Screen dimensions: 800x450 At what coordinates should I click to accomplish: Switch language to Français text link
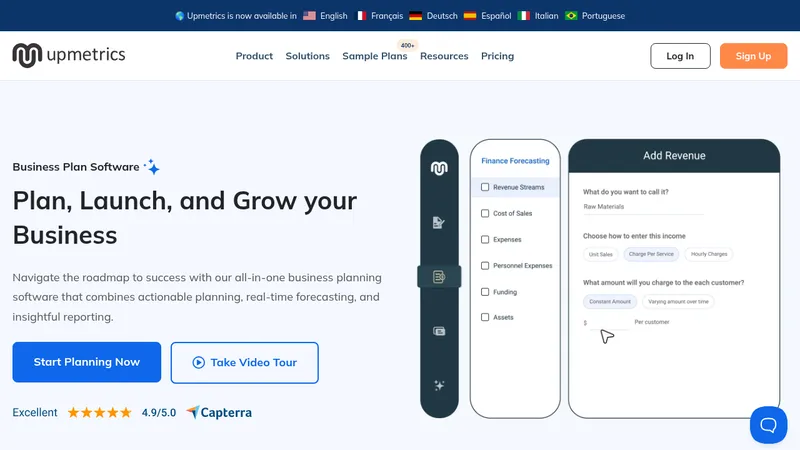(x=387, y=16)
